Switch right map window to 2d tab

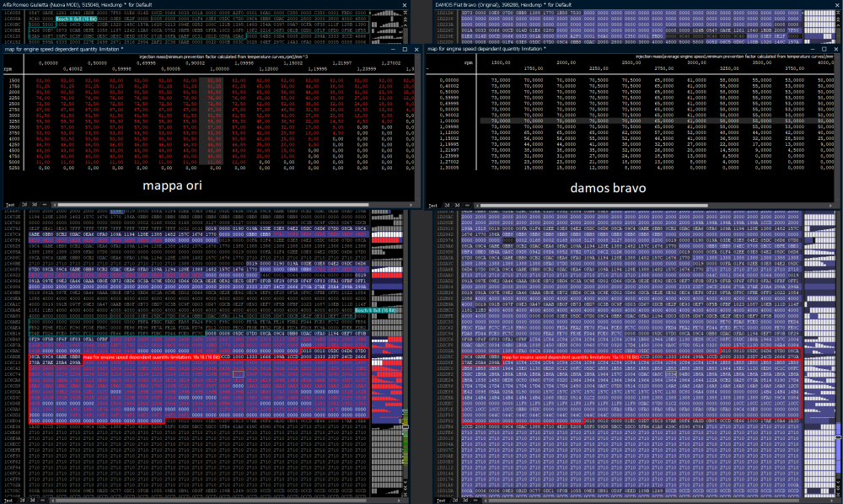point(447,206)
